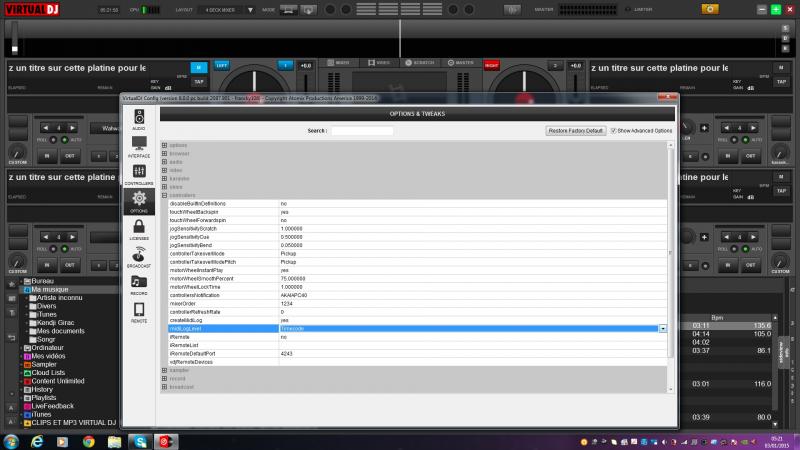This screenshot has height=450, width=800.
Task: Select the Playlists browser entry
Action: (43, 397)
